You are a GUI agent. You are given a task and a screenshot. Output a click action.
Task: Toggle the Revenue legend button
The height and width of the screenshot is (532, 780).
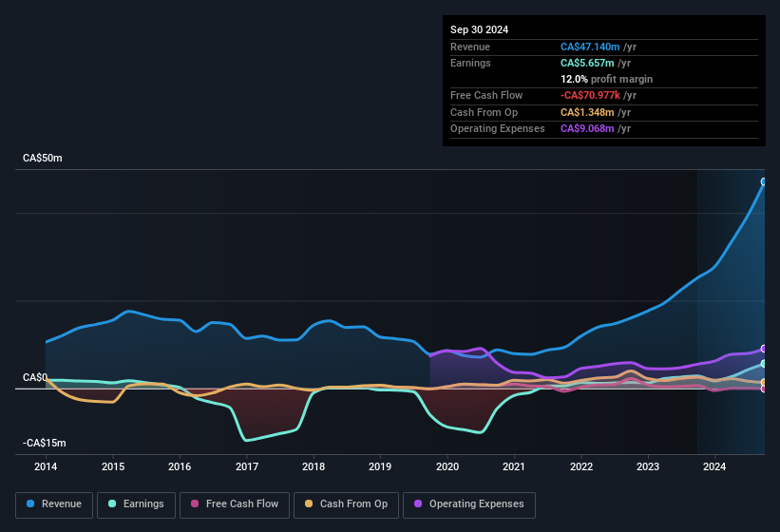(54, 504)
